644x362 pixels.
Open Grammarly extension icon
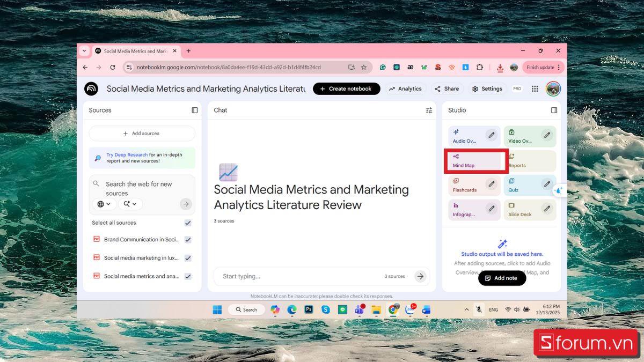[x=383, y=67]
